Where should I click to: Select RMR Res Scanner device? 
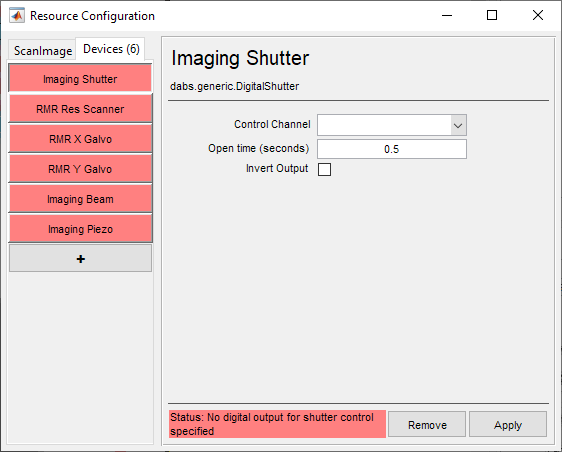(80, 109)
